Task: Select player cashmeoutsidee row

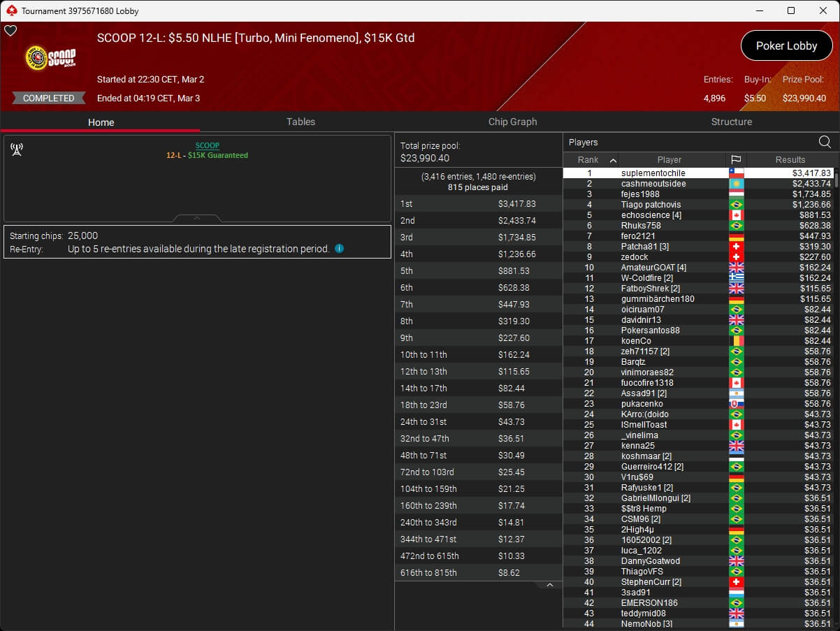Action: (653, 184)
